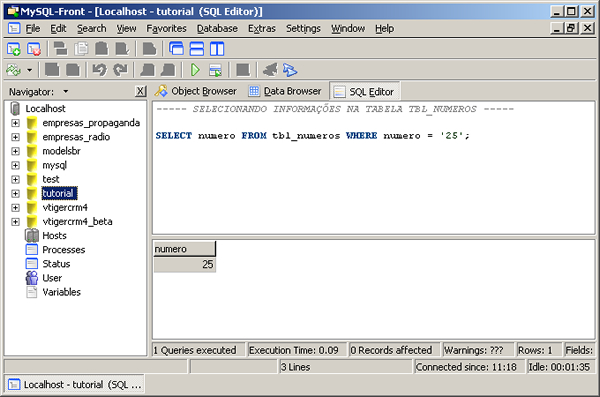Viewport: 600px width, 397px height.
Task: Click the Processes icon in the Navigator
Action: click(x=32, y=250)
